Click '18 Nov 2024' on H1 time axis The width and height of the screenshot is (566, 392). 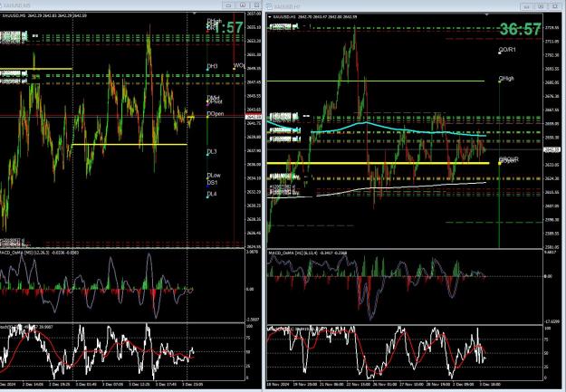tap(277, 385)
